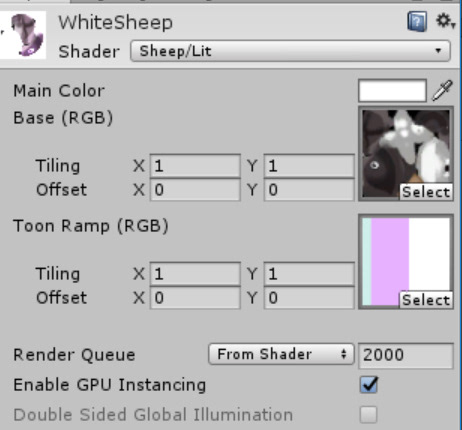The width and height of the screenshot is (462, 430).
Task: Open the material settings gear menu
Action: pyautogui.click(x=445, y=21)
